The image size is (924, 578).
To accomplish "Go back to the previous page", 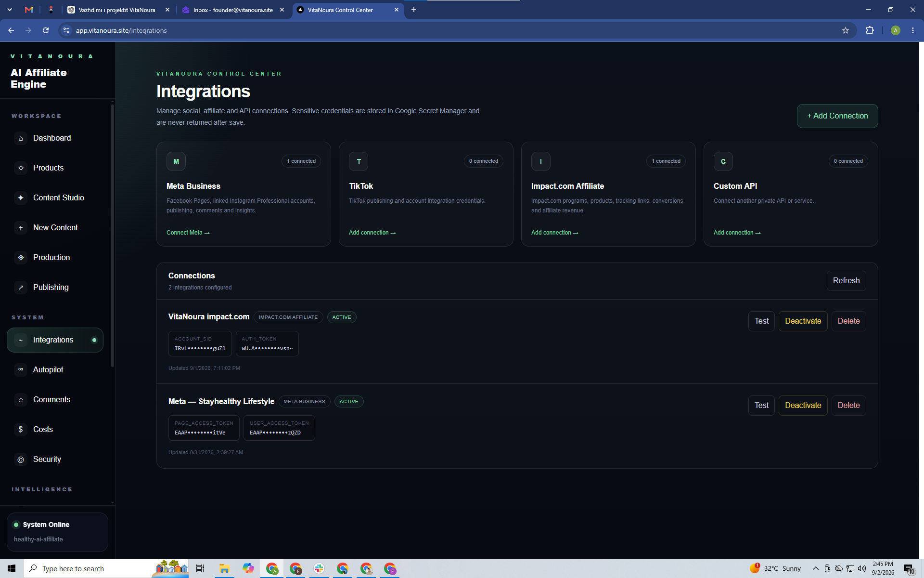I will (x=11, y=30).
